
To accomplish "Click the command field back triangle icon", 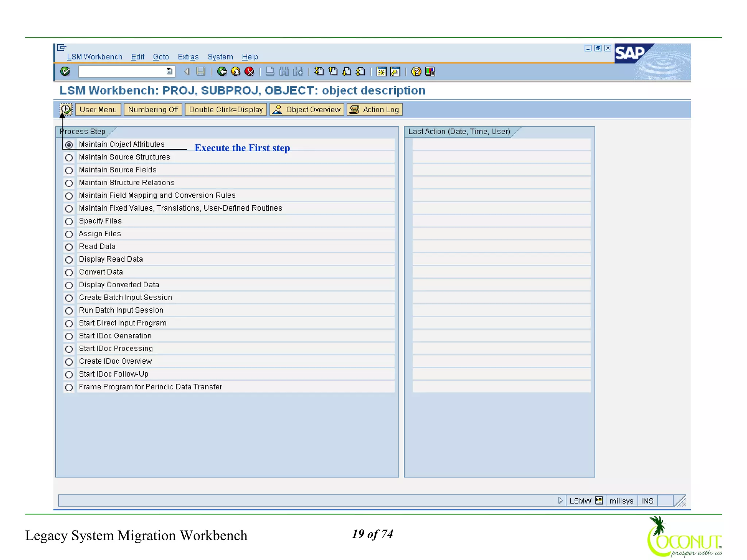I will (187, 71).
